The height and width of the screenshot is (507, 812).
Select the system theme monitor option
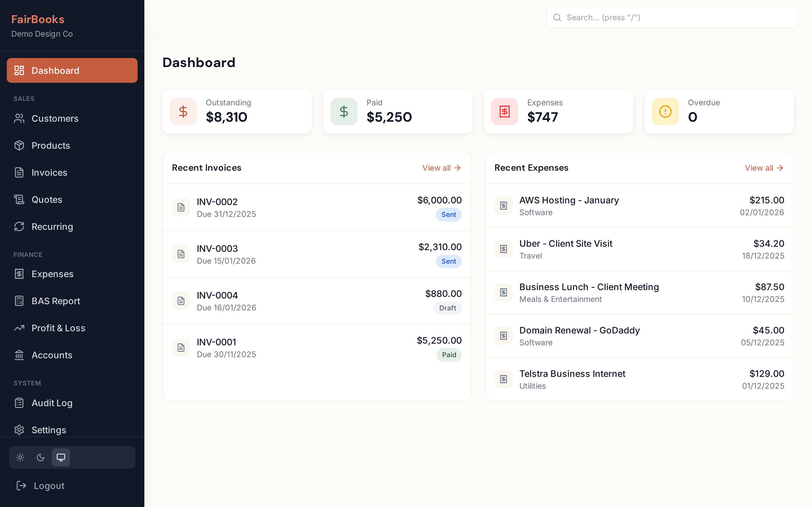coord(61,457)
